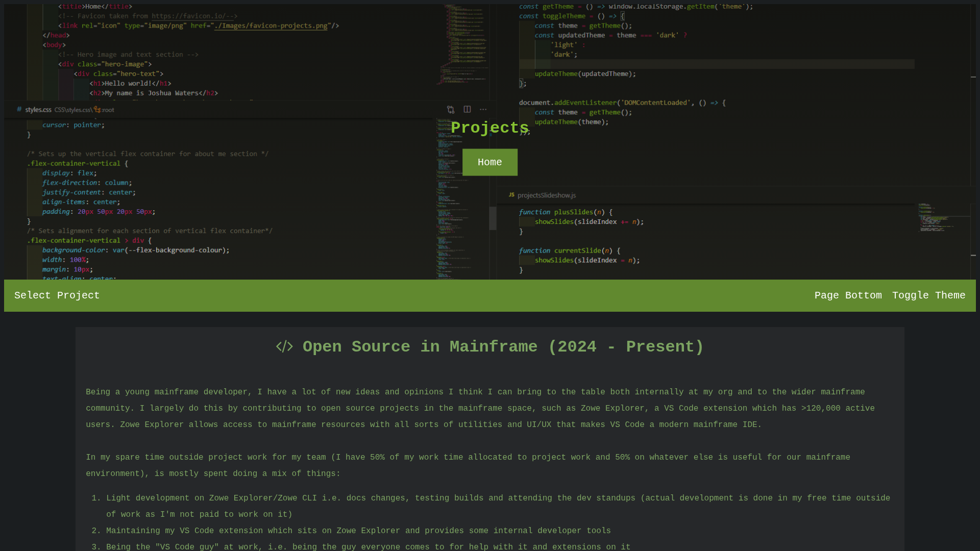Image resolution: width=980 pixels, height=551 pixels.
Task: Select the styles.css tab
Action: pyautogui.click(x=38, y=110)
